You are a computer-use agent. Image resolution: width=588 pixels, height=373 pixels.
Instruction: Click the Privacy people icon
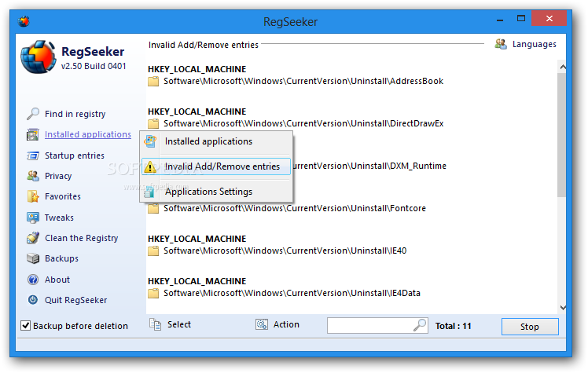pos(33,176)
